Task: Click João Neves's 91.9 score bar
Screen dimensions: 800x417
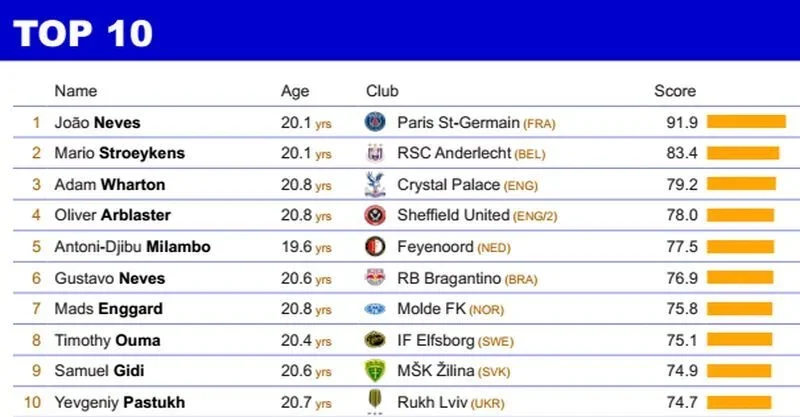Action: click(746, 122)
